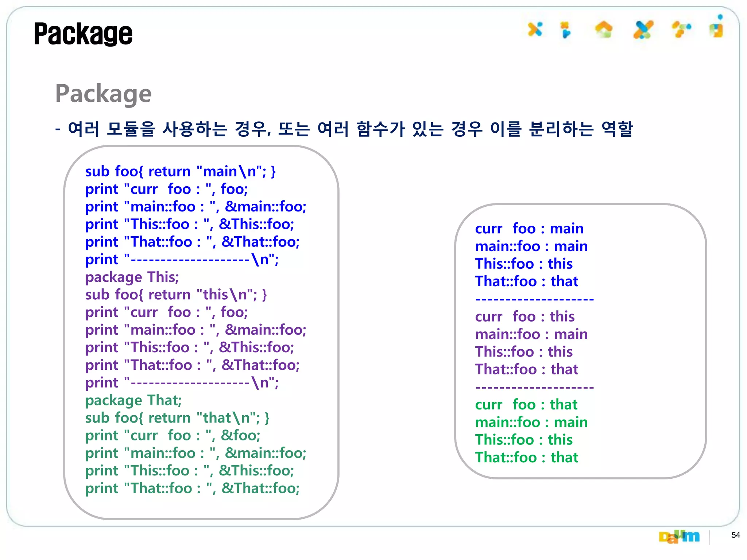Click blue code line print "main::foo : ", &main::foo;
The height and width of the screenshot is (560, 747).
click(x=196, y=207)
